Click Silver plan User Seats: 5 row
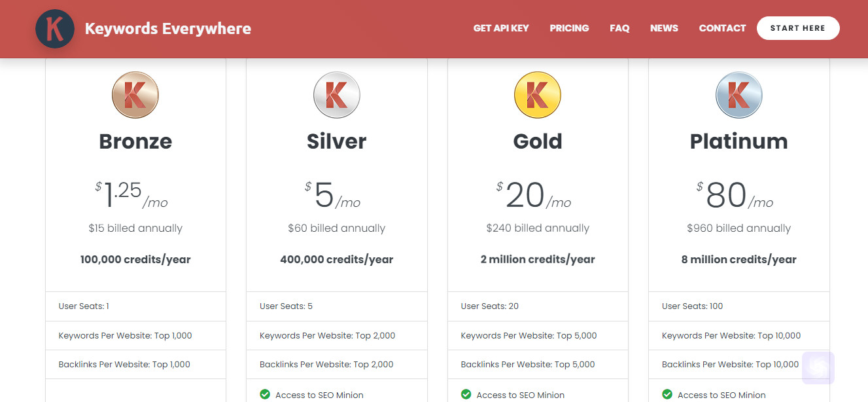The image size is (868, 402). (x=337, y=306)
